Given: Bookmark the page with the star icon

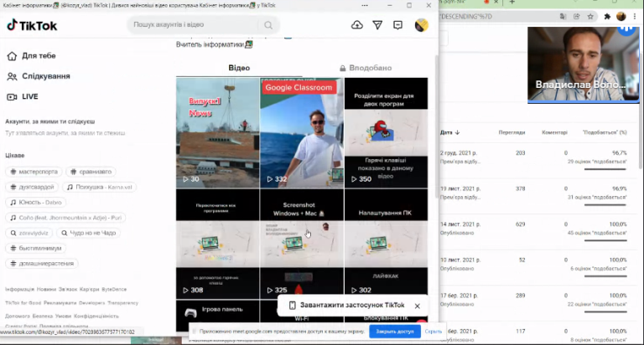Looking at the screenshot, I should 590,17.
